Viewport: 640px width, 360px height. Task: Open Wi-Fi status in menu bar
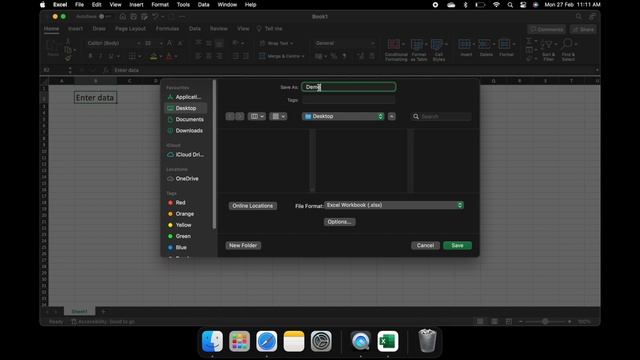tap(496, 5)
